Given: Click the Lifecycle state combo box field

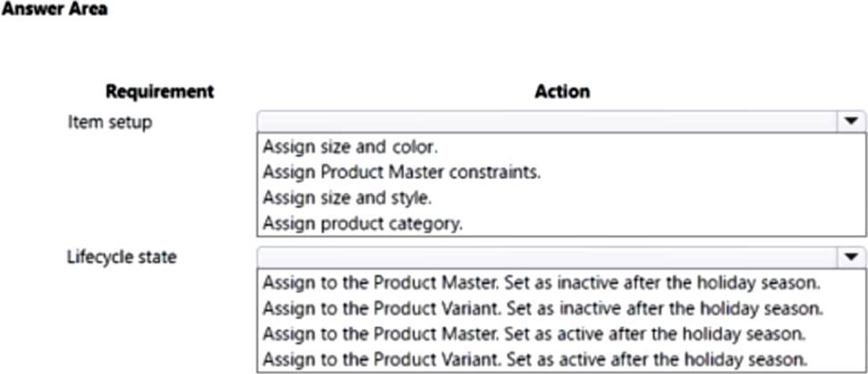Looking at the screenshot, I should pyautogui.click(x=546, y=258).
